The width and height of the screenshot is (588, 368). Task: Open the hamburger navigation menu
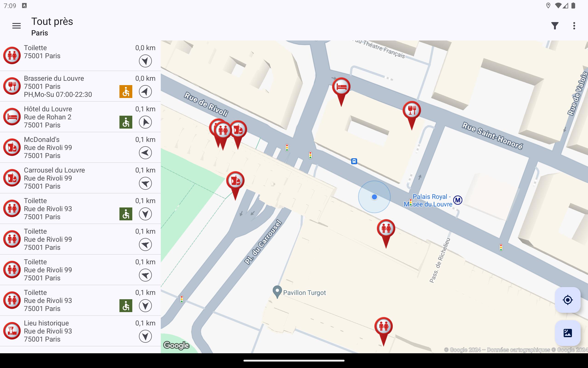(17, 26)
